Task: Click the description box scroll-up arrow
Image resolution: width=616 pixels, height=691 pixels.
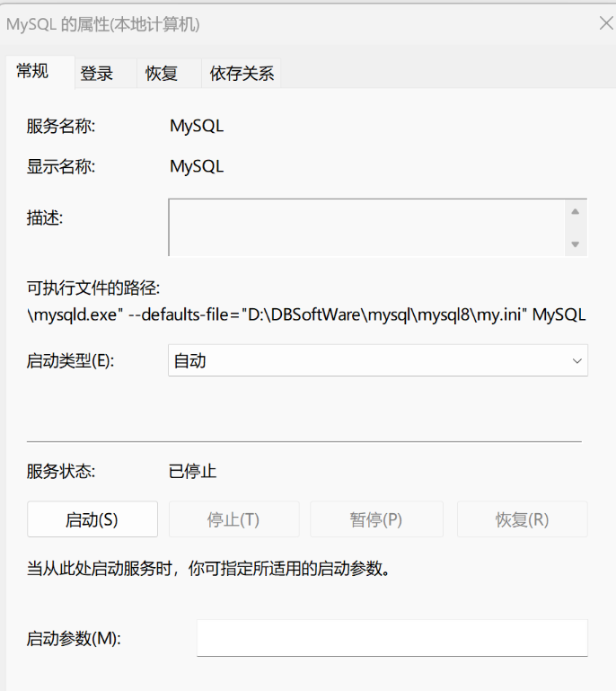Action: coord(575,212)
